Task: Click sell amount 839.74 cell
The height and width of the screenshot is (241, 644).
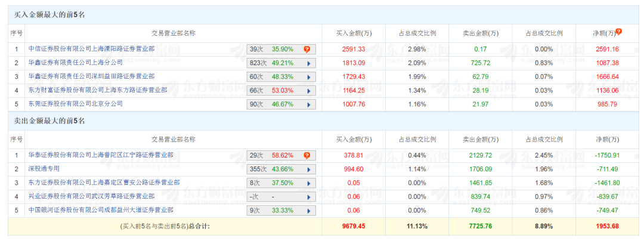Action: click(x=479, y=197)
